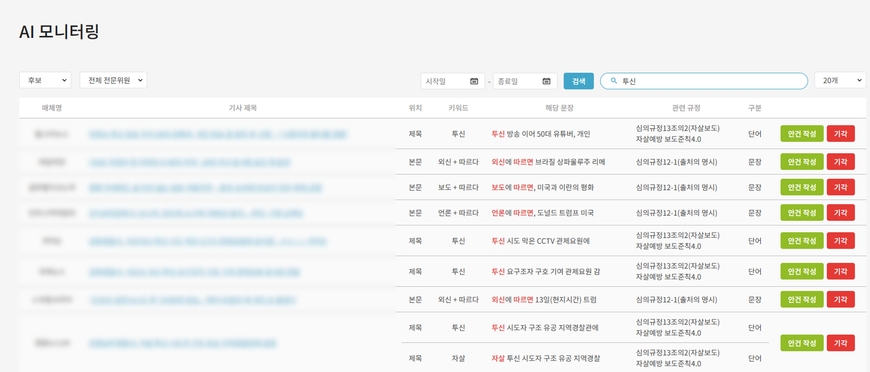Screen dimensions: 870x372
Task: Click 기각 for the 브라질 상파울루주 row
Action: tap(841, 162)
